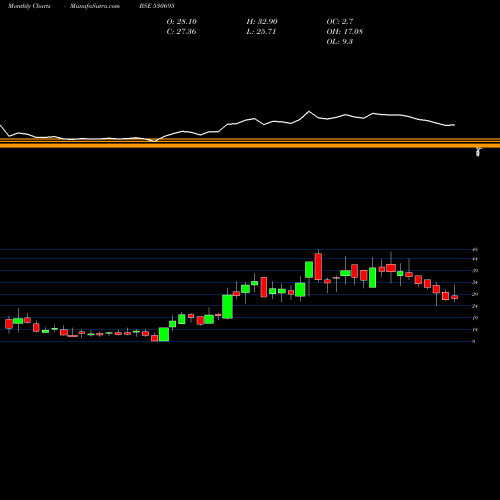This screenshot has width=500, height=500.
Task: Click the price axis label 39
Action: tap(475, 271)
